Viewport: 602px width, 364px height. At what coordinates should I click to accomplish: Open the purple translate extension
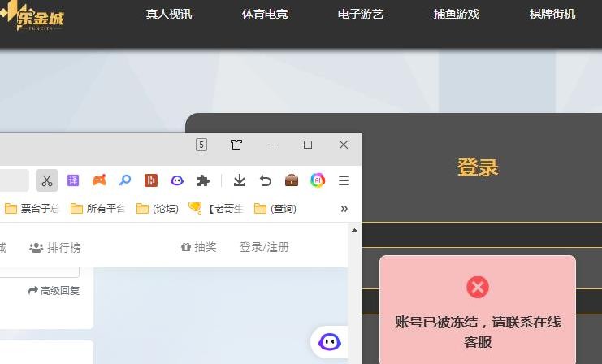point(73,180)
